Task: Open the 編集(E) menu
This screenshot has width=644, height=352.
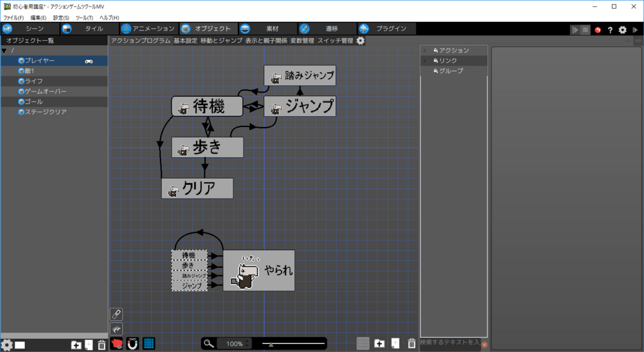Action: click(x=38, y=18)
